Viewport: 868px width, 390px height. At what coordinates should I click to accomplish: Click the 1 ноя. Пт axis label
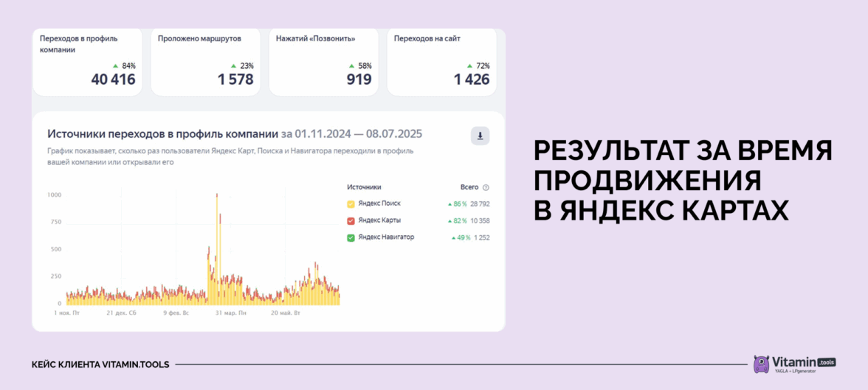[x=66, y=313]
